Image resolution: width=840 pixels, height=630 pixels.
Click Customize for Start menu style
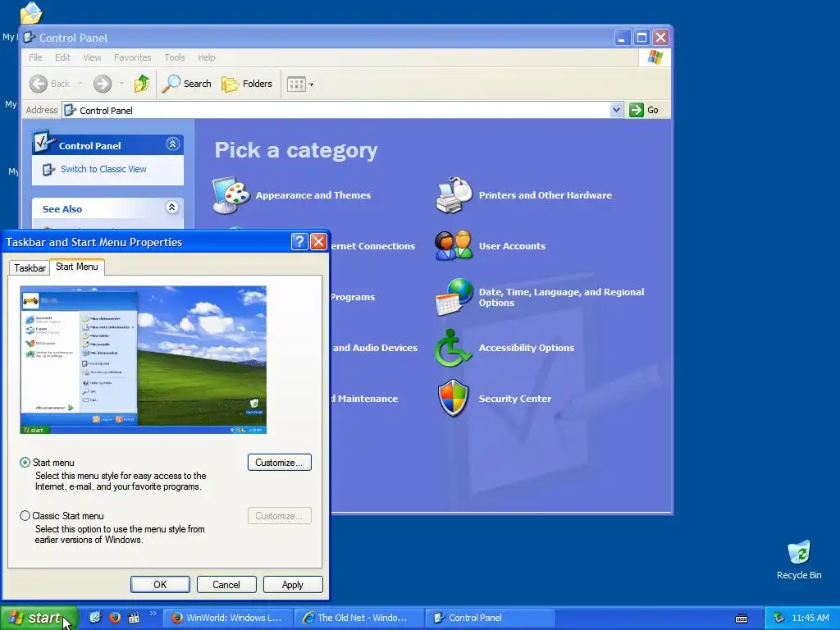coord(279,463)
